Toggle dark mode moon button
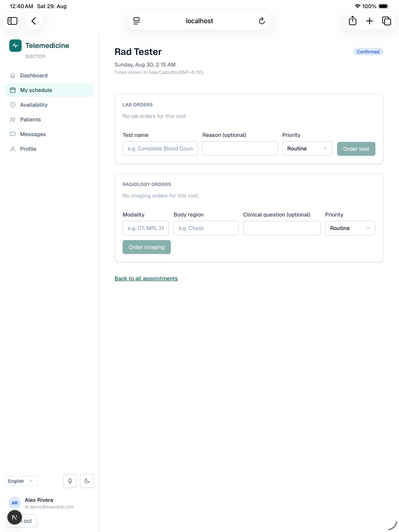 coord(87,481)
